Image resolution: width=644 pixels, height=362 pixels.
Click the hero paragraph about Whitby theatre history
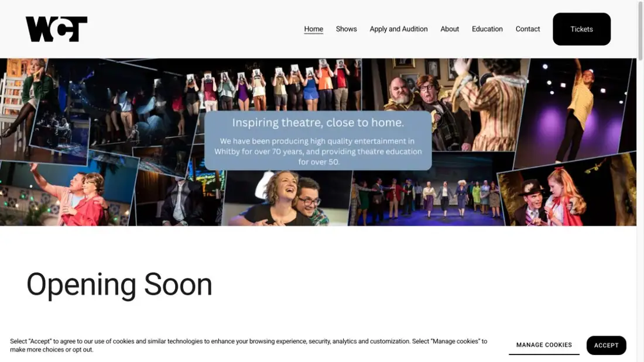pyautogui.click(x=318, y=151)
